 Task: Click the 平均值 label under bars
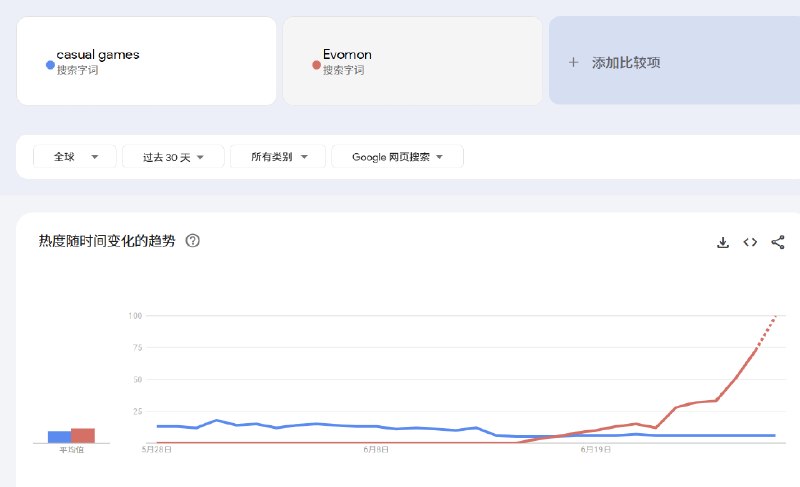point(71,450)
